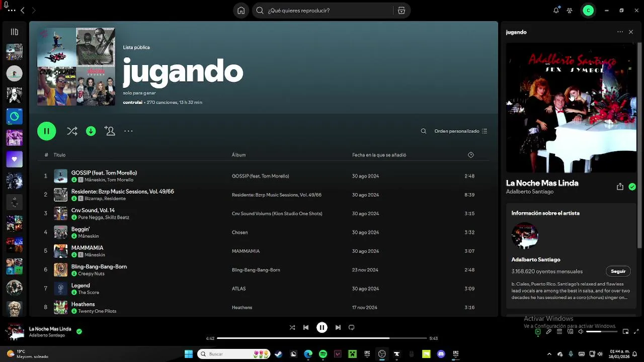Expand hidden system tray icons chevron
Viewport: 644px width, 362px height.
(549, 354)
